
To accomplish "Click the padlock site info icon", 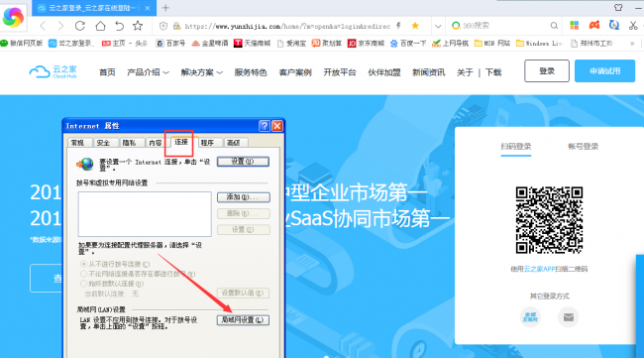I will (x=176, y=26).
